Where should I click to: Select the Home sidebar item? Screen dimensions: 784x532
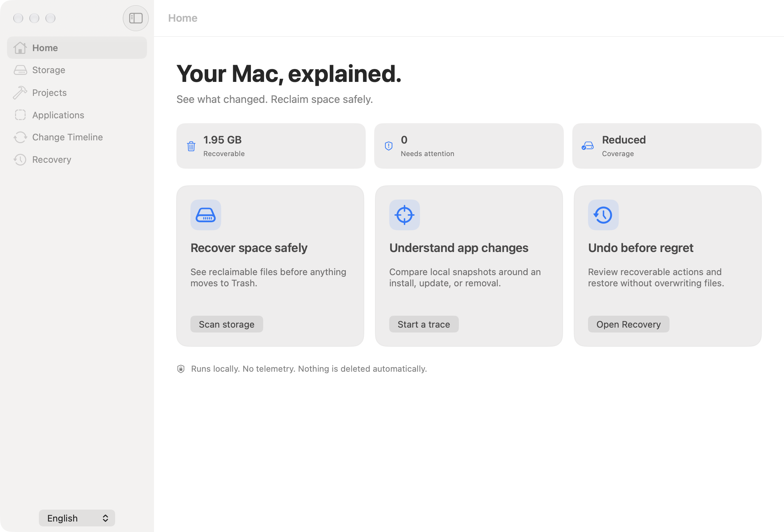(77, 48)
